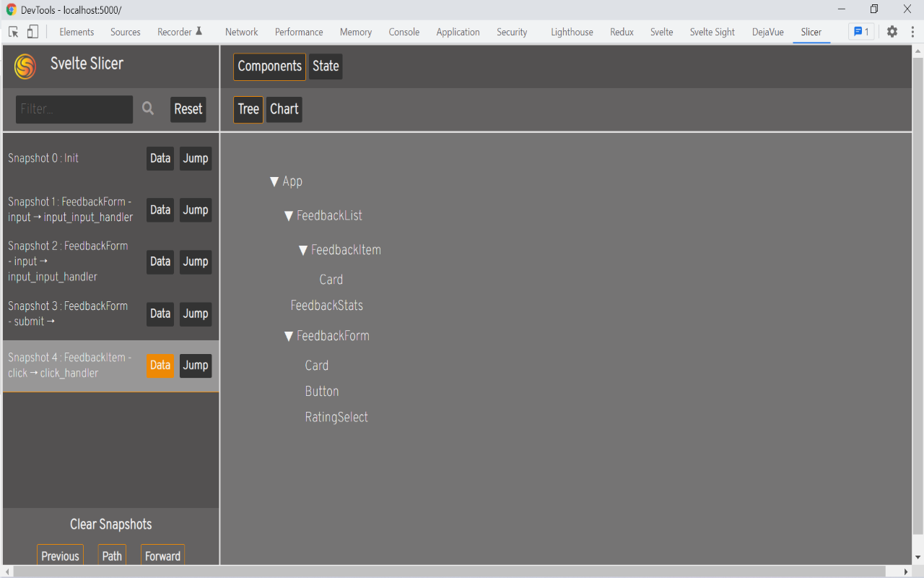Jump to Snapshot 0 Init

coord(196,159)
